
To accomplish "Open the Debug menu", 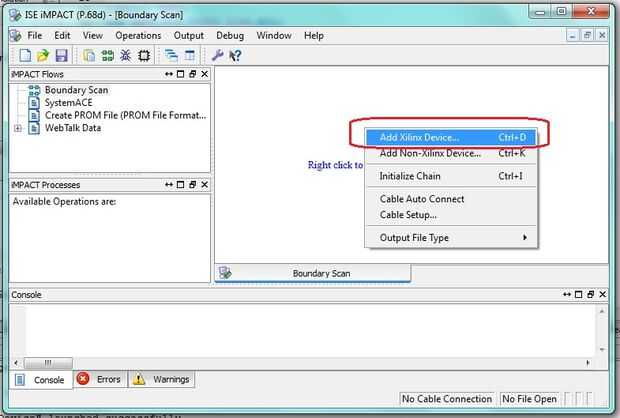I will point(230,36).
